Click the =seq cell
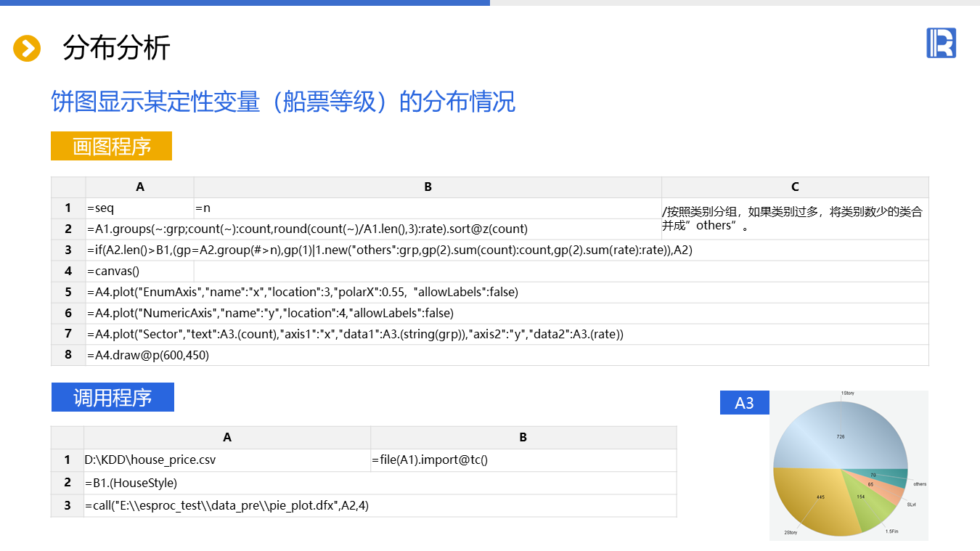Screen dimensions: 980x551 [140, 208]
